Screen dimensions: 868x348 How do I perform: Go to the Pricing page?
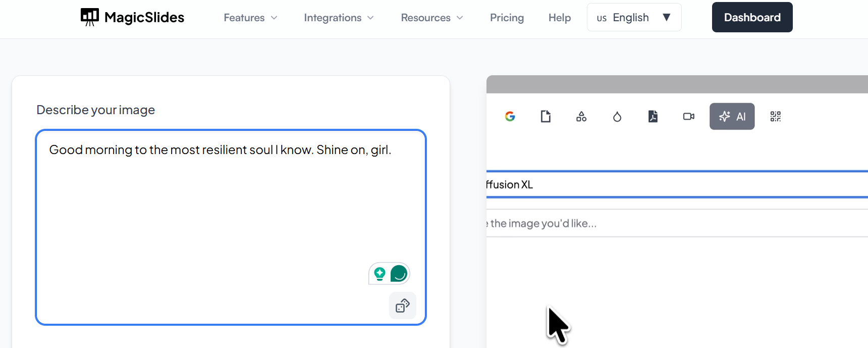tap(507, 18)
